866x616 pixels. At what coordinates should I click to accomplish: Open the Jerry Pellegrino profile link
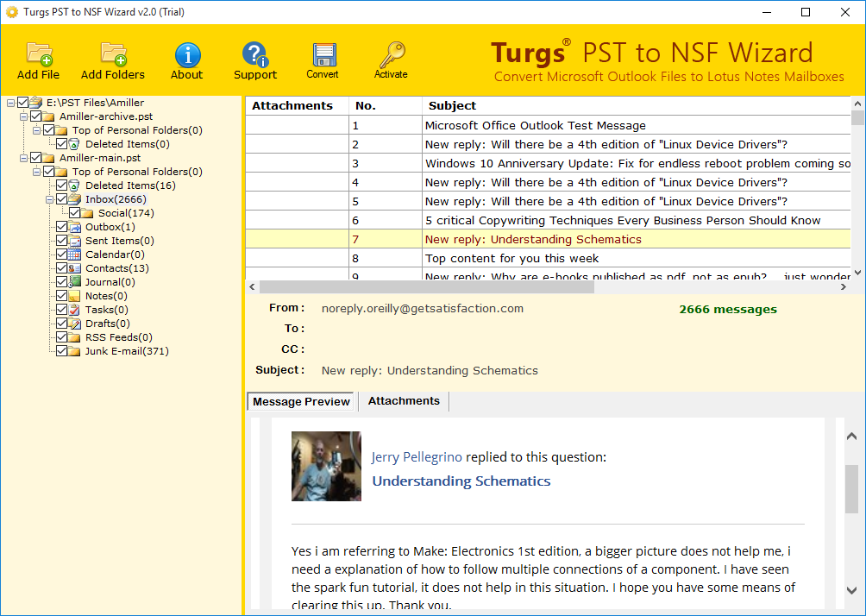pos(417,457)
